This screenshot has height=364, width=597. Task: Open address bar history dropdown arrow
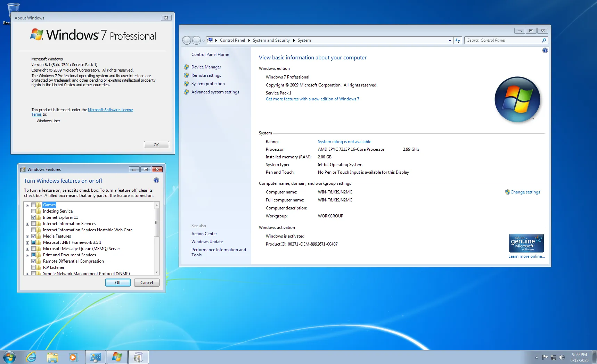click(450, 40)
